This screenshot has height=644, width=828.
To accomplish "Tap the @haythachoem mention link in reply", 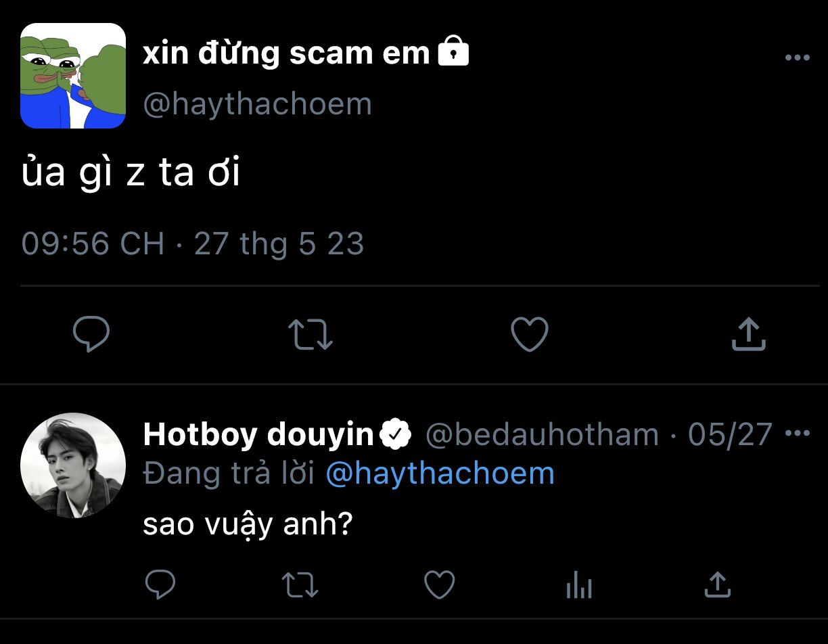I will 440,473.
